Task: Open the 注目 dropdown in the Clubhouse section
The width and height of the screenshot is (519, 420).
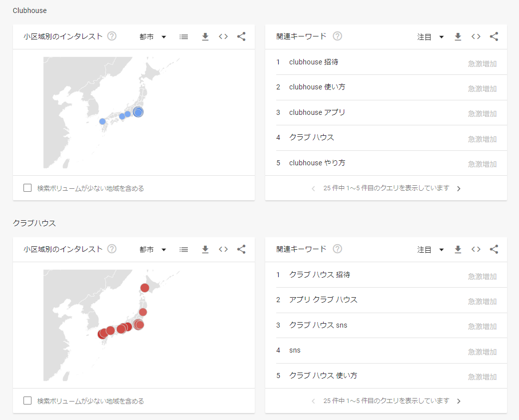Action: click(430, 37)
